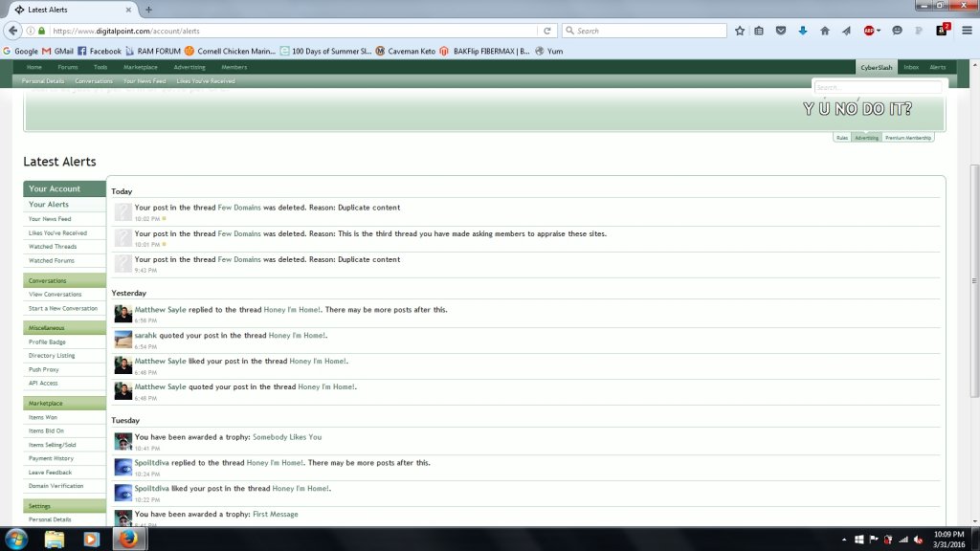Screen dimensions: 980x551
Task: Open Profile Badge in the sidebar
Action: [x=64, y=342]
